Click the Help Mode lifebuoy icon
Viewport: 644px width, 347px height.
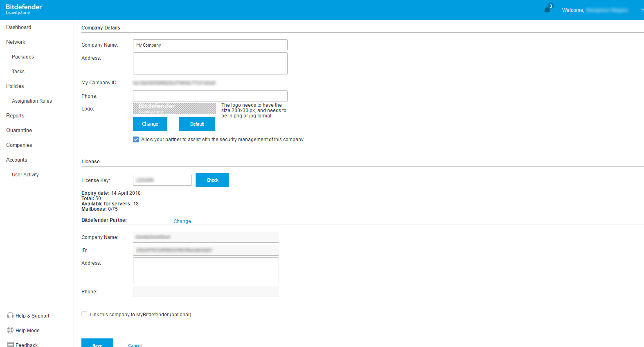tap(10, 330)
